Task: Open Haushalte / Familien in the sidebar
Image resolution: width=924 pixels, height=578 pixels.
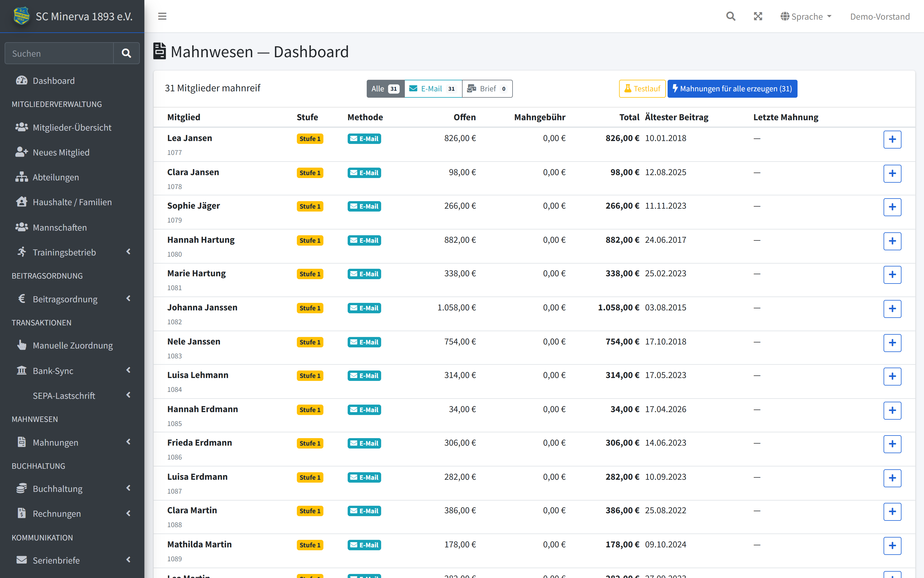Action: (x=72, y=202)
